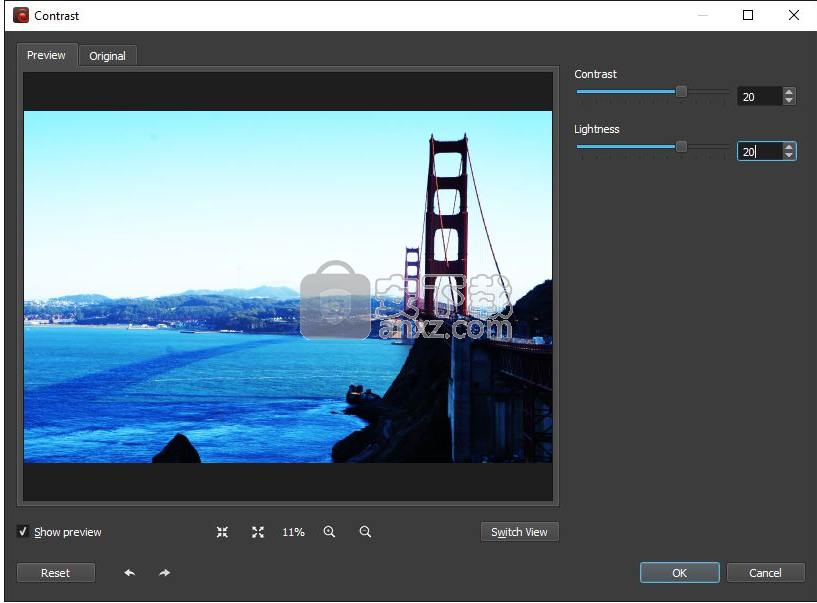817x603 pixels.
Task: Close the Contrast dialog window
Action: click(x=794, y=15)
